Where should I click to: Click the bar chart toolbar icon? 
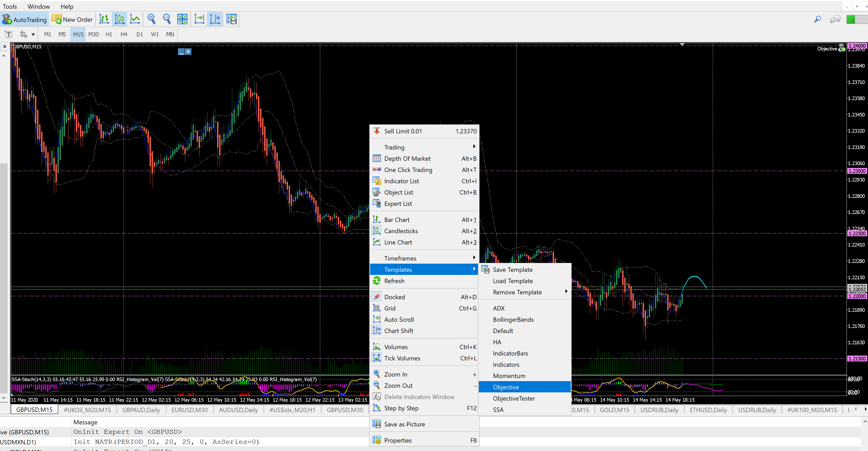[x=104, y=19]
